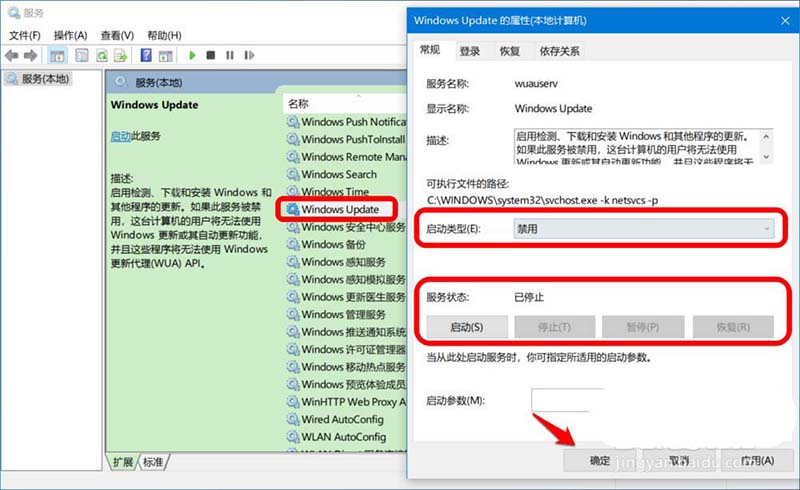Toggle the show/hide console tree toolbar icon
The image size is (800, 490).
[57, 55]
